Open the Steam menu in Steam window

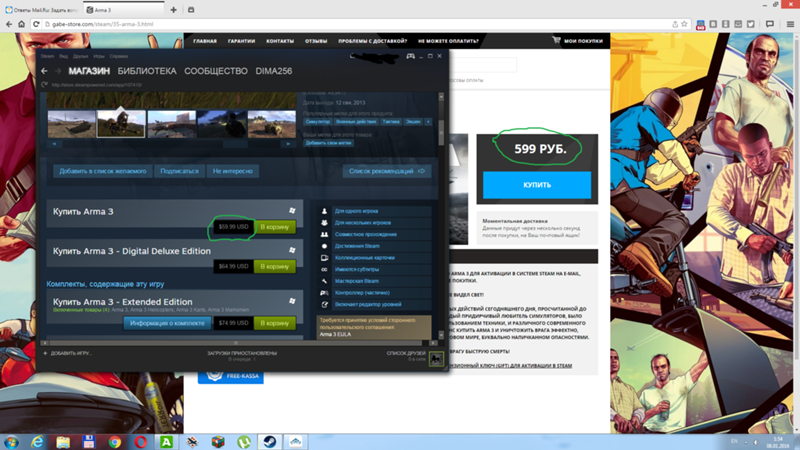click(47, 56)
